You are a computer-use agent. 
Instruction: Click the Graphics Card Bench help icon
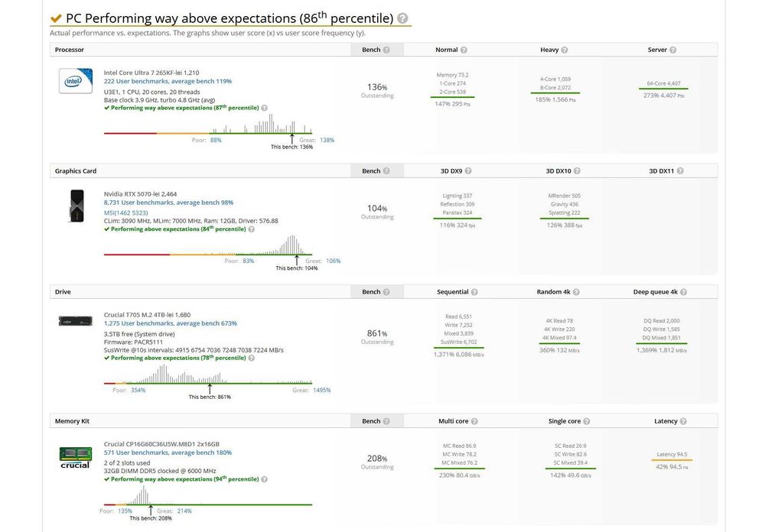point(386,171)
